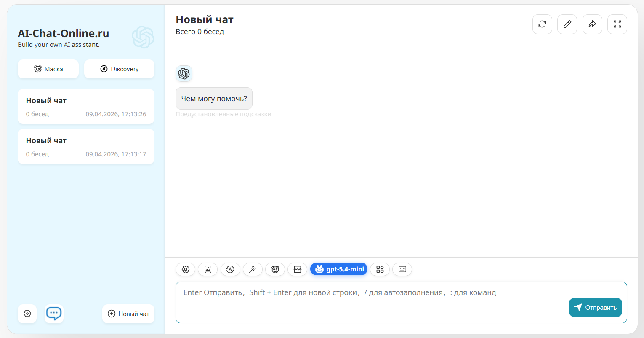Click the keyboard shortcuts icon
The image size is (644, 338).
coord(402,269)
